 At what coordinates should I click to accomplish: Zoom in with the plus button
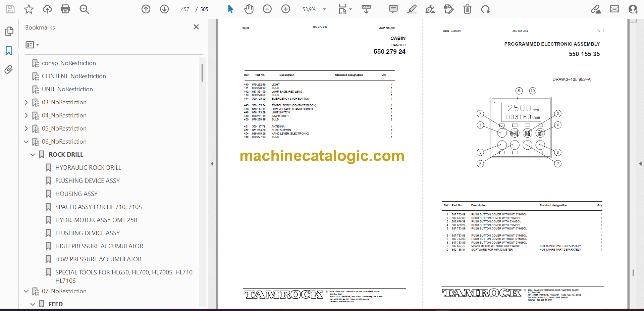[x=286, y=9]
